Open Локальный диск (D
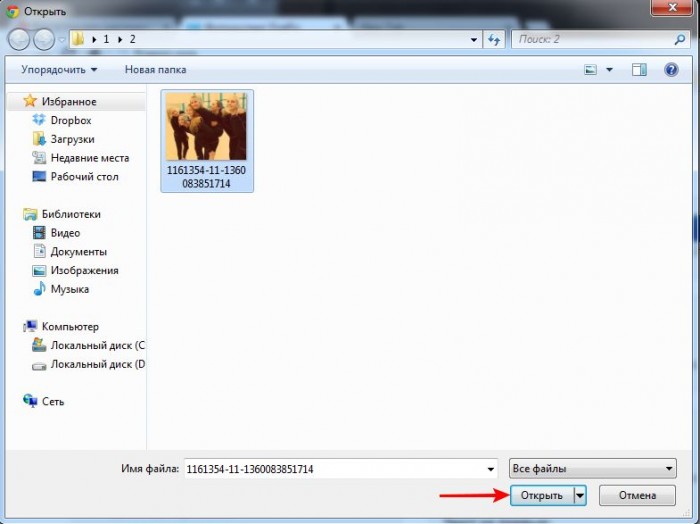The image size is (700, 524). coord(97,364)
